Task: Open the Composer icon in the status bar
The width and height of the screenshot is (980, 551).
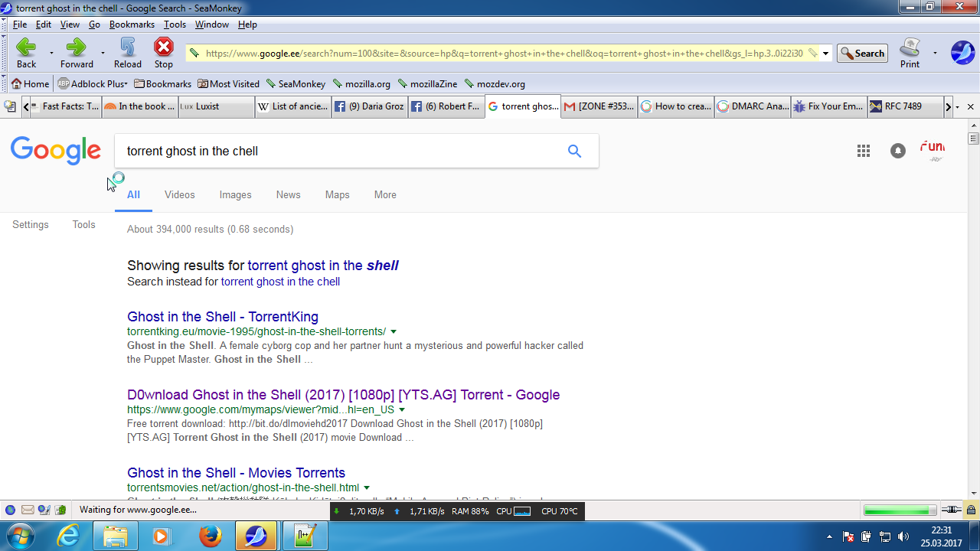Action: coord(44,510)
